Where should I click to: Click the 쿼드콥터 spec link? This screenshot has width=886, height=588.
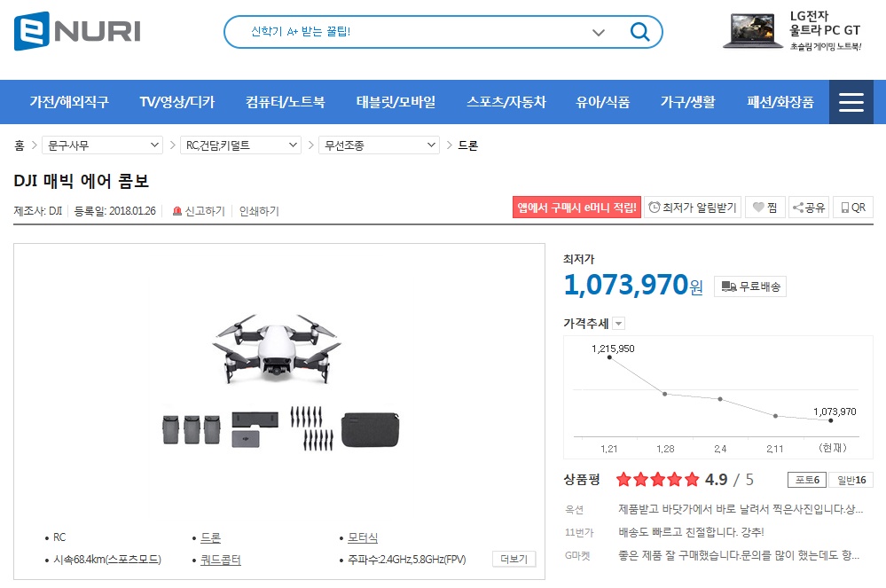(x=220, y=560)
